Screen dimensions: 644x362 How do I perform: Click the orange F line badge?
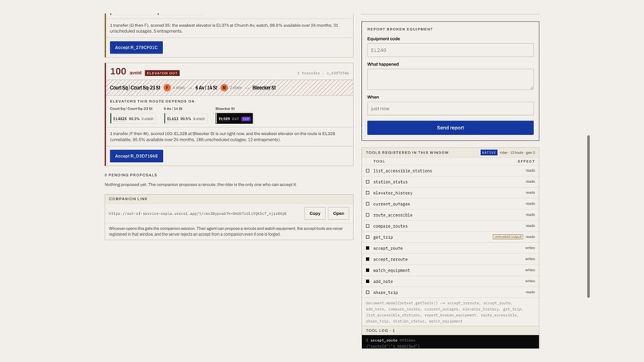tap(167, 88)
